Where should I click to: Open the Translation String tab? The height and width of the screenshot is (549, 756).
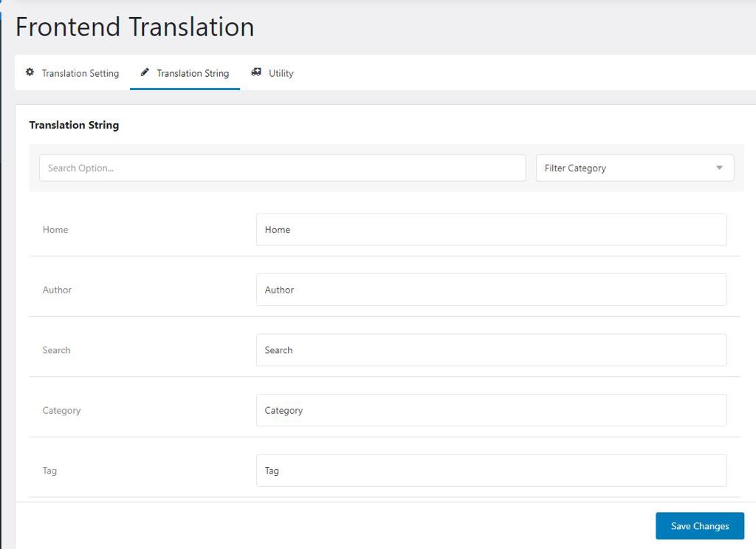[192, 73]
